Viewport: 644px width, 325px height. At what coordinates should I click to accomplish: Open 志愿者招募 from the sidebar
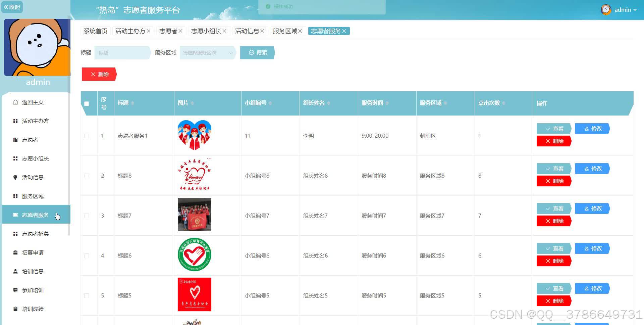(35, 234)
